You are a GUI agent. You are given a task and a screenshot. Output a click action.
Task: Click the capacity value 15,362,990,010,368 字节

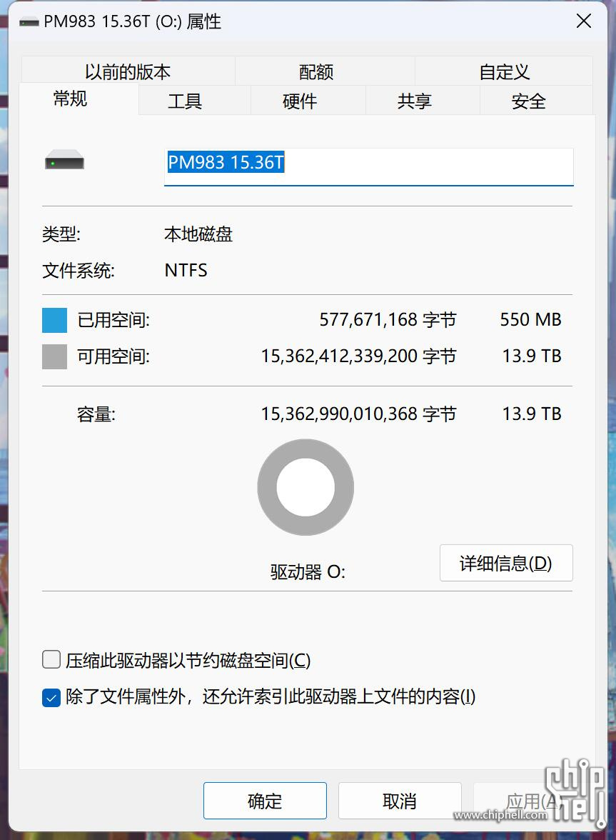358,414
